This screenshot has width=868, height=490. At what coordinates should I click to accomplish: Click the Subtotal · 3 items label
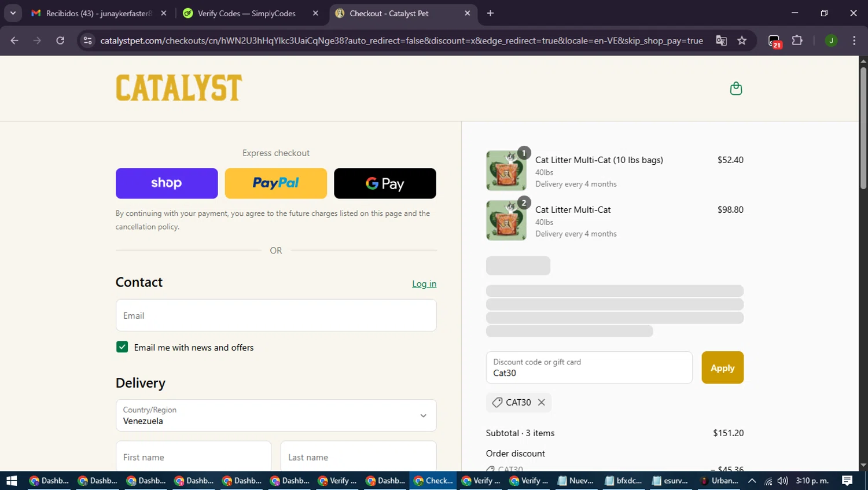tap(520, 433)
